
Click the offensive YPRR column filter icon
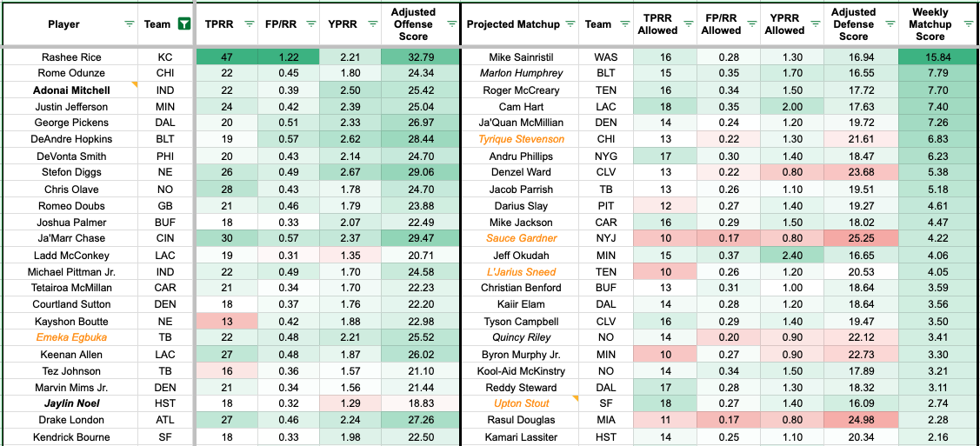pos(371,24)
